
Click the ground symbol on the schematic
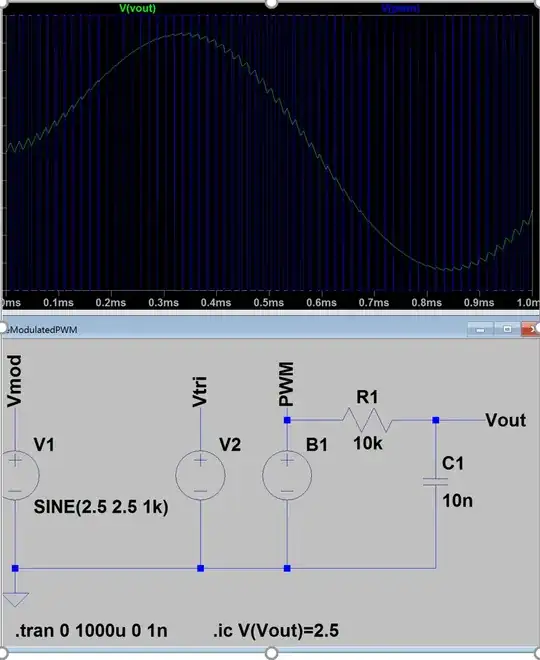point(15,599)
